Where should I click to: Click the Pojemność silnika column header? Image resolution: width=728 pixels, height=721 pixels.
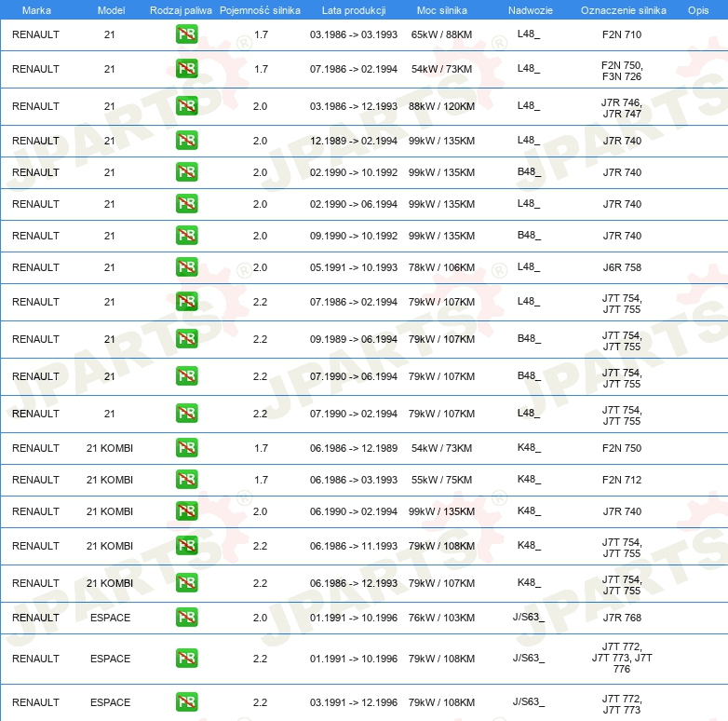tap(260, 10)
